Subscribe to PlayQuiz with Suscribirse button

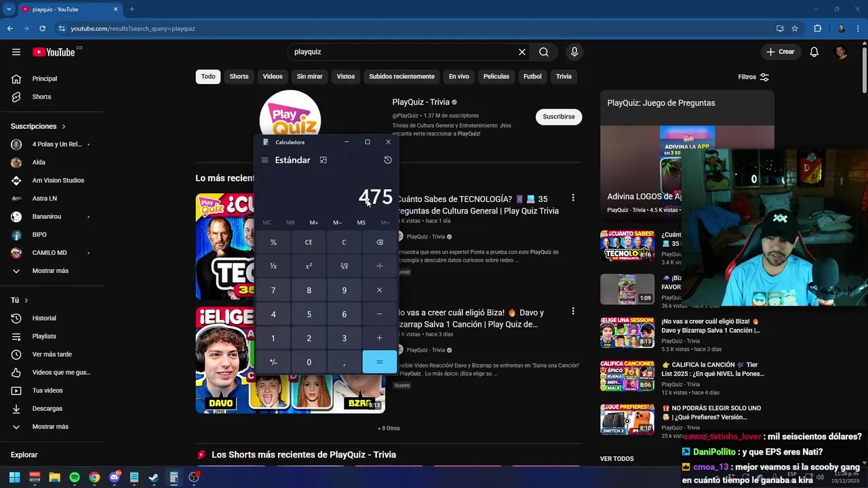click(x=559, y=117)
